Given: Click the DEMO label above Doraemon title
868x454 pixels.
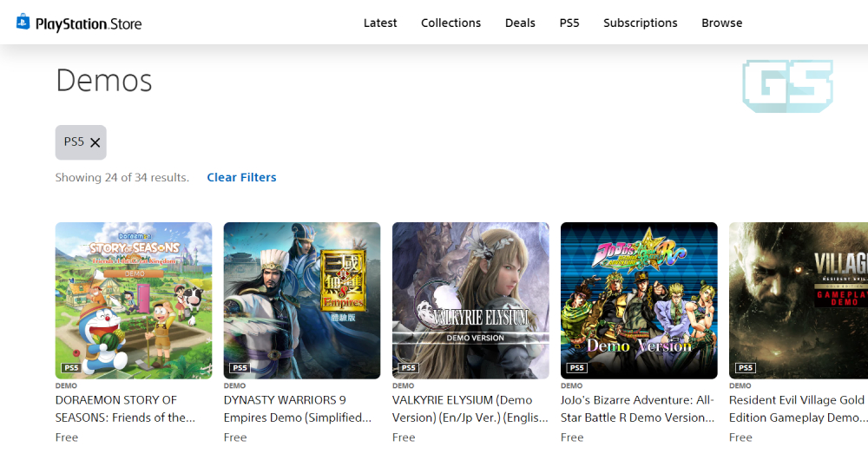Looking at the screenshot, I should [66, 385].
